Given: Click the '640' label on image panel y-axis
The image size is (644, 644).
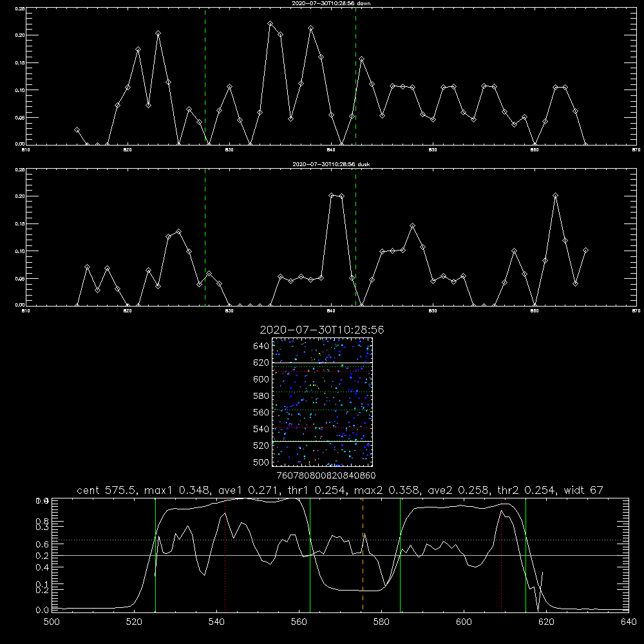Looking at the screenshot, I should click(261, 346).
